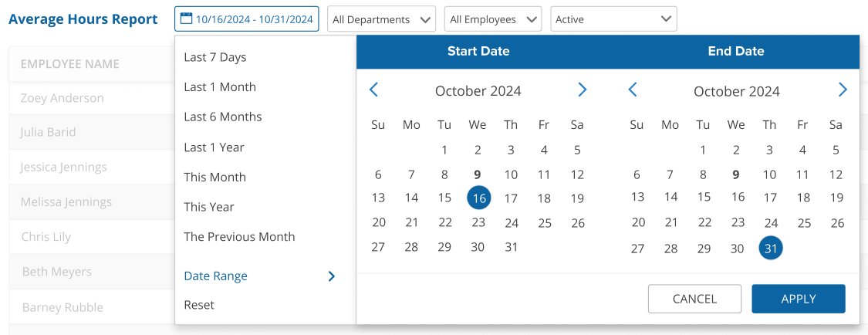
Task: Expand the All Employees dropdown
Action: click(x=493, y=19)
